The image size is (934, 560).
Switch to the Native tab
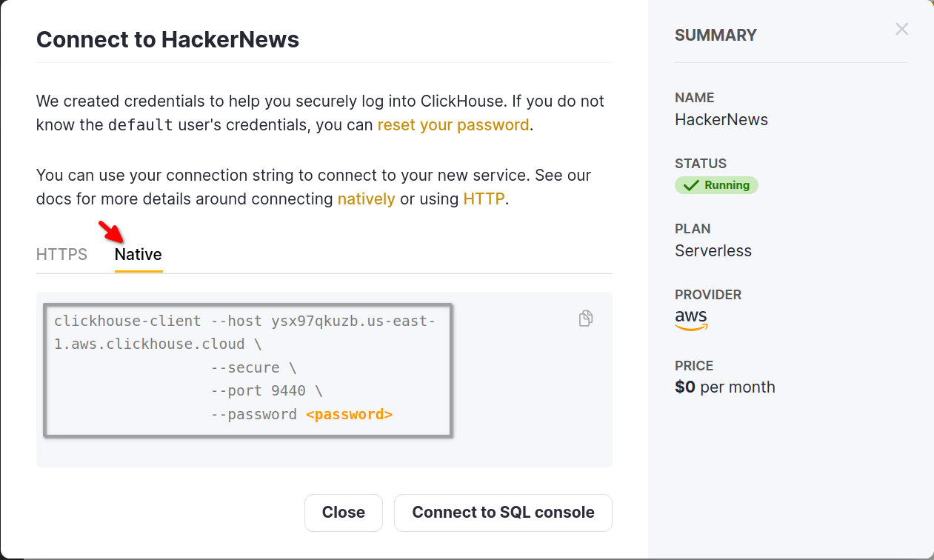tap(139, 254)
